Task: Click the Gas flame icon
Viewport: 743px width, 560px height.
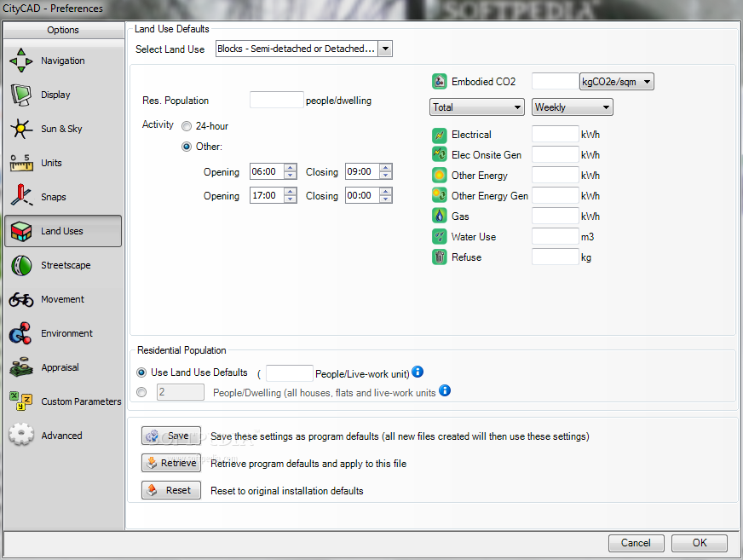Action: point(440,216)
